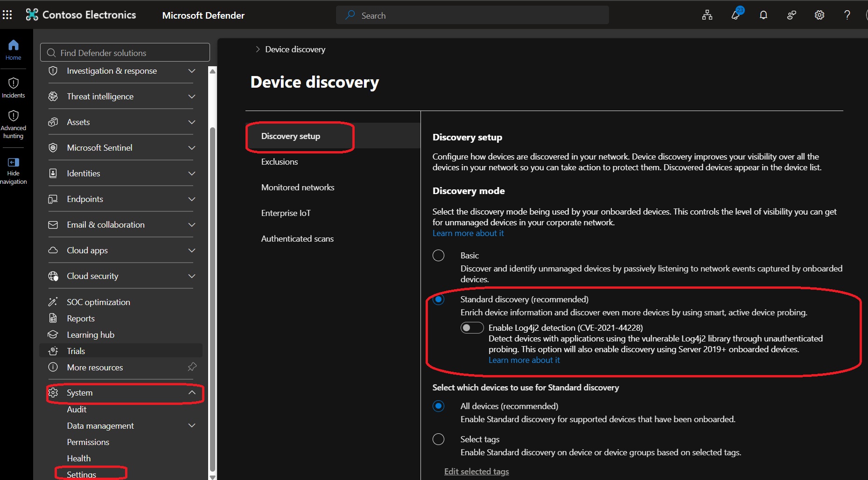Click the top Search box

(472, 15)
